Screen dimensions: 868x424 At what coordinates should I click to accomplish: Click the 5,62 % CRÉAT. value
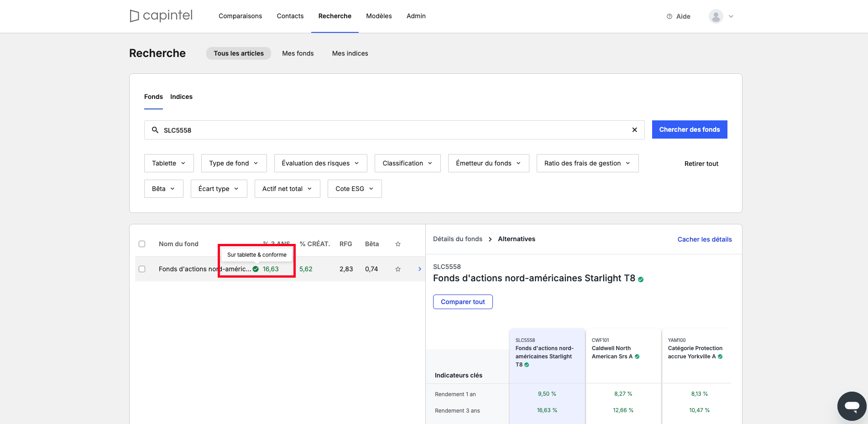click(306, 269)
